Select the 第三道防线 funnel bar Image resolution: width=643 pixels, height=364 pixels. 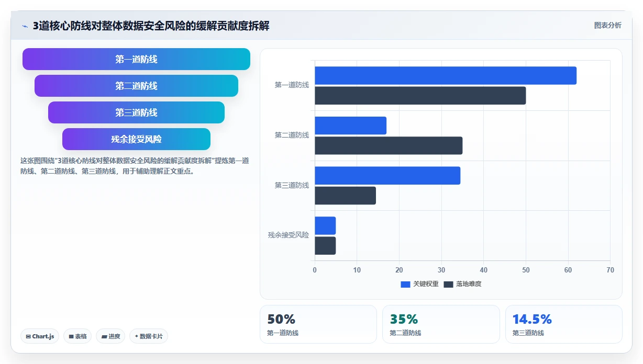coord(136,112)
